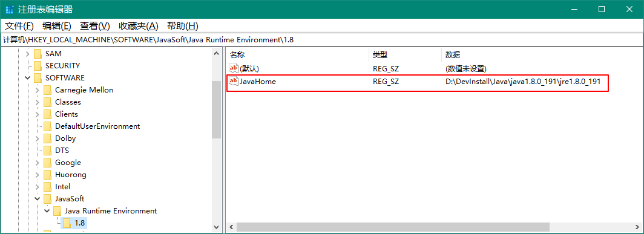Open the 收藏夹(A) menu
The width and height of the screenshot is (644, 234).
point(139,26)
